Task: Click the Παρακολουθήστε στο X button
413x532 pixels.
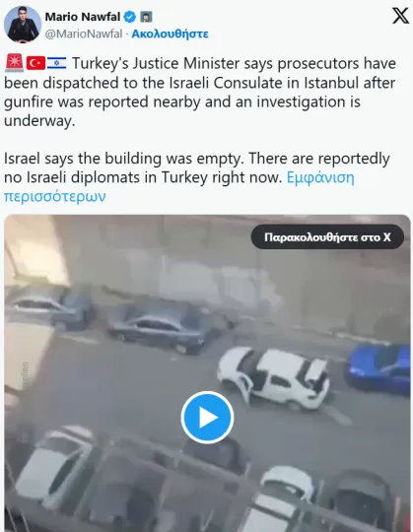Action: tap(327, 236)
